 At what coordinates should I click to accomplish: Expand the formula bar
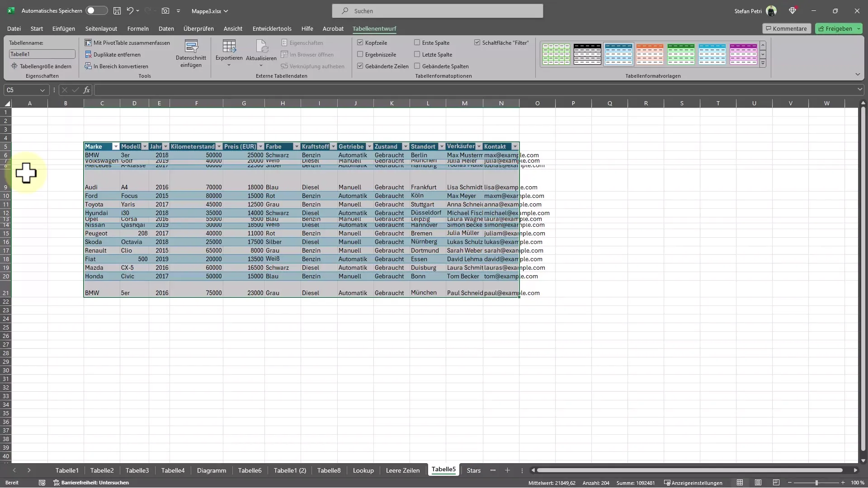click(860, 90)
